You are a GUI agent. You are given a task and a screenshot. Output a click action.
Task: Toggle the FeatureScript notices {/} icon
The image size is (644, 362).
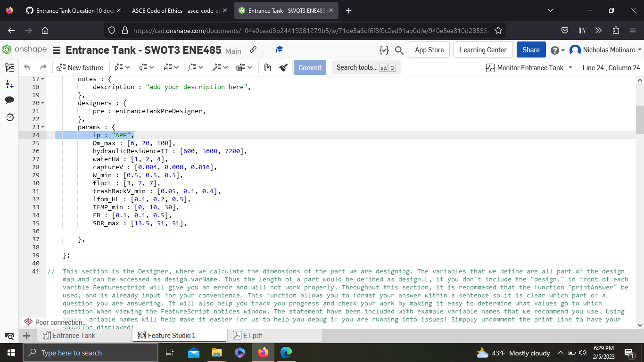coord(384,49)
